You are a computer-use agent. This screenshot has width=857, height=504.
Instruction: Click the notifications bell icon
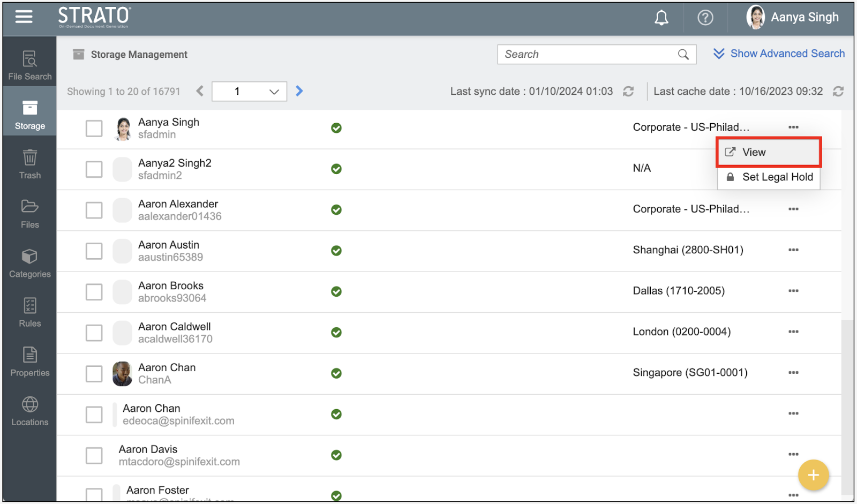click(661, 18)
